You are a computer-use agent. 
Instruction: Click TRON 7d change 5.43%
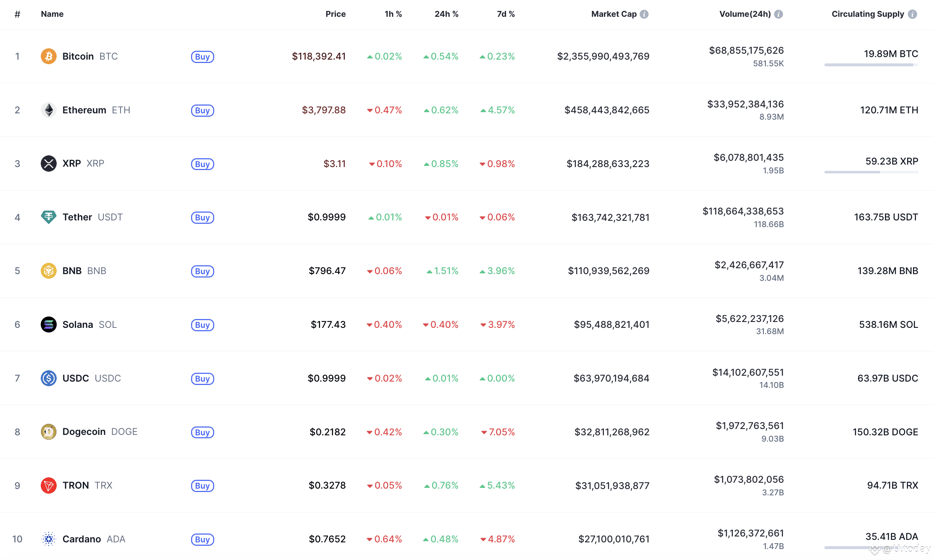pyautogui.click(x=497, y=485)
